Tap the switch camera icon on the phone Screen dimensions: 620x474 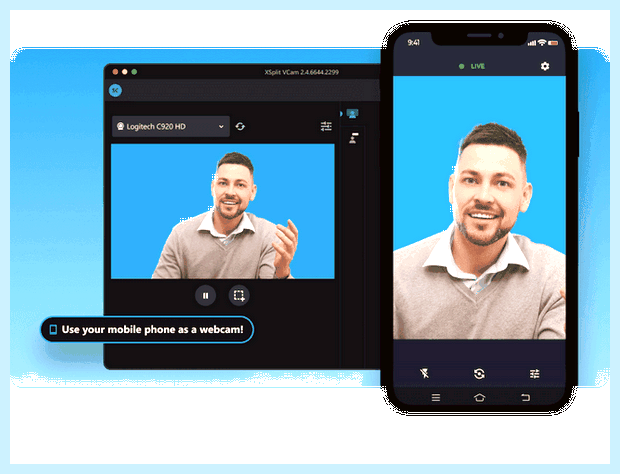[479, 374]
